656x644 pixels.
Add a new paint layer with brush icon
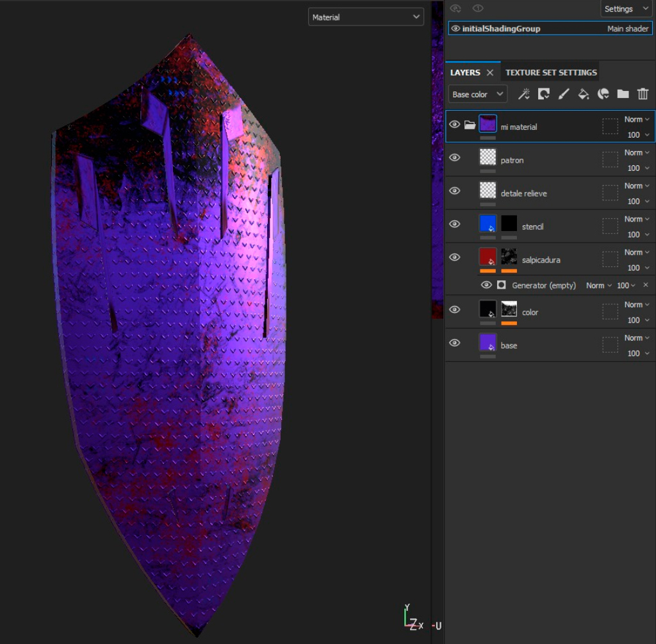click(x=564, y=94)
